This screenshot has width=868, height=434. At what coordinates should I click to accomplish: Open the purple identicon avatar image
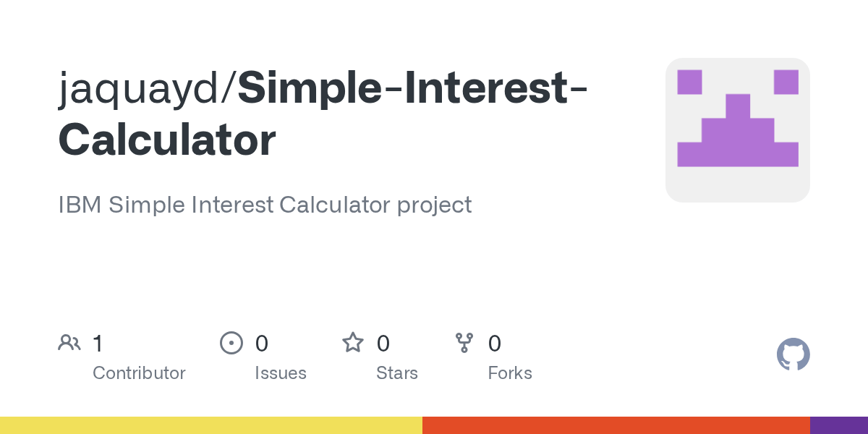click(738, 130)
